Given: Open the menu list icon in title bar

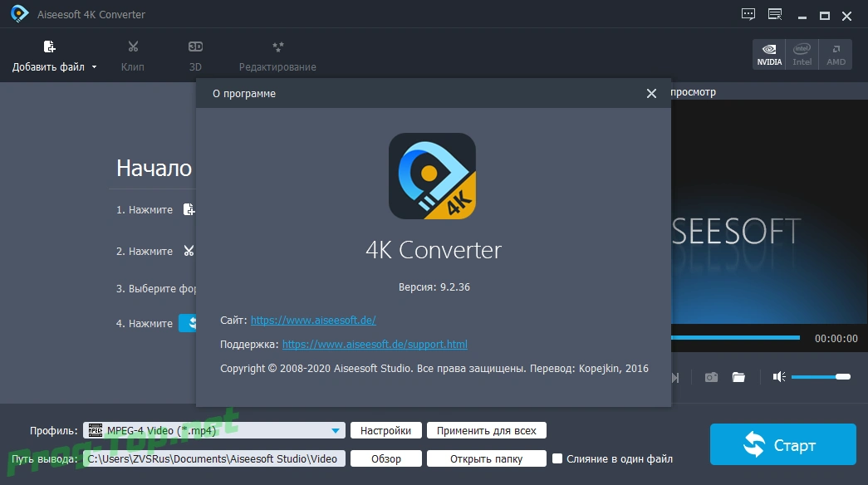Looking at the screenshot, I should pos(775,14).
